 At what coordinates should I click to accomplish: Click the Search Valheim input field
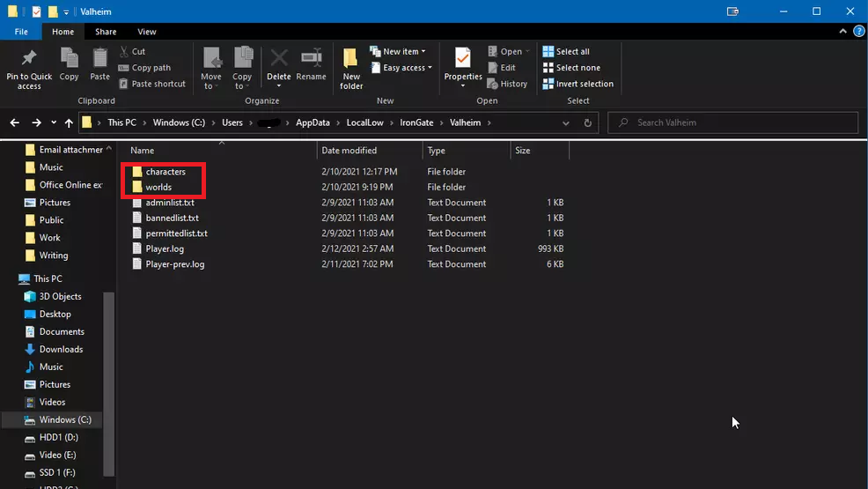[733, 122]
